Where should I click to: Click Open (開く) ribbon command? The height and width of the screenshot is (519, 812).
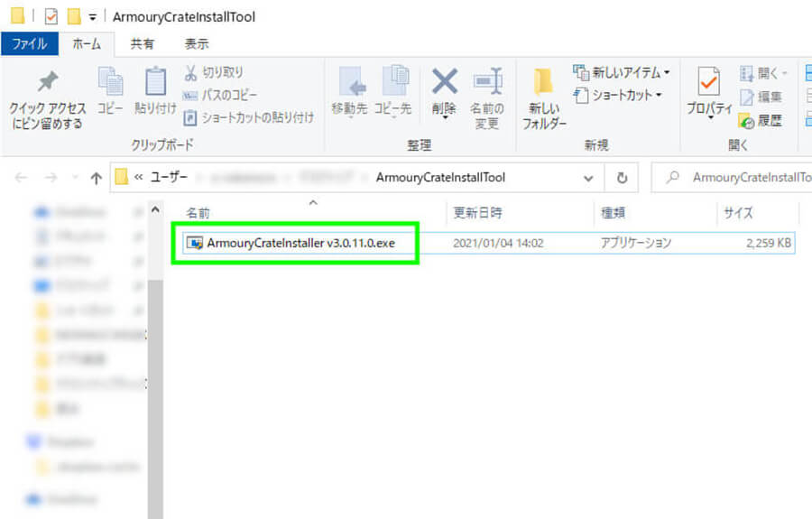pyautogui.click(x=763, y=73)
